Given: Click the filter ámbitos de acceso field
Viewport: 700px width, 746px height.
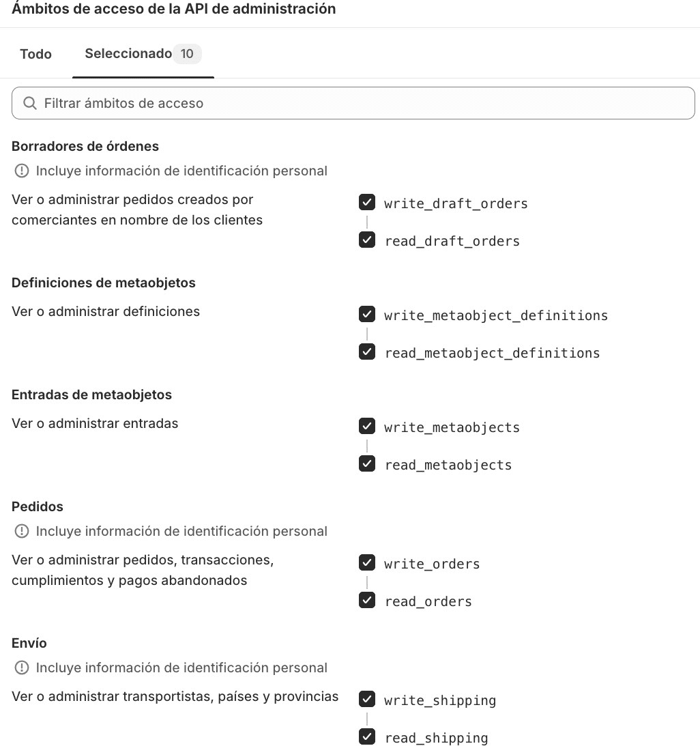Looking at the screenshot, I should point(353,102).
